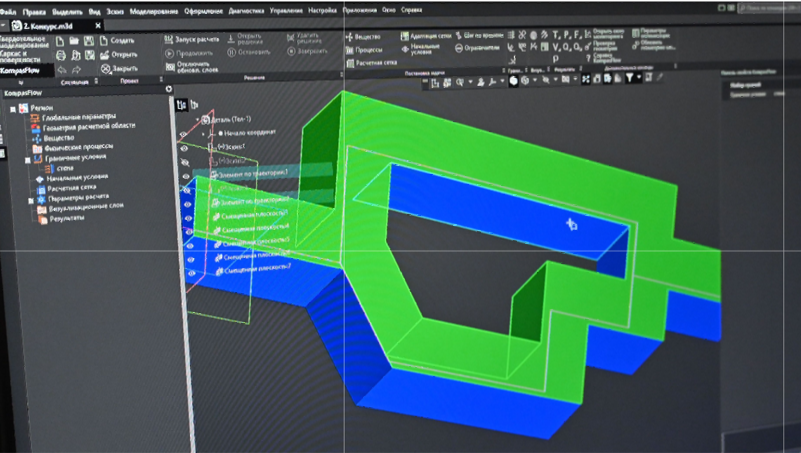
Task: Collapse the Регион tree node
Action: click(x=12, y=108)
